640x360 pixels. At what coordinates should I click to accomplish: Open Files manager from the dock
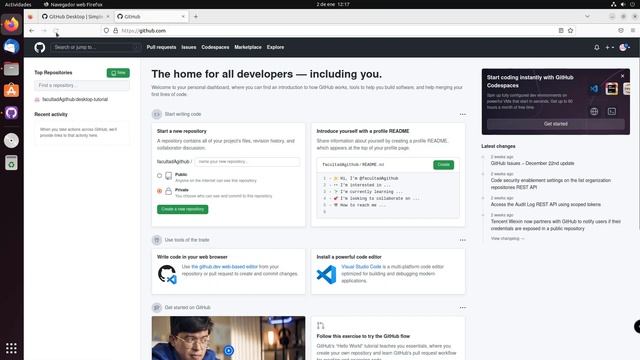pos(11,69)
